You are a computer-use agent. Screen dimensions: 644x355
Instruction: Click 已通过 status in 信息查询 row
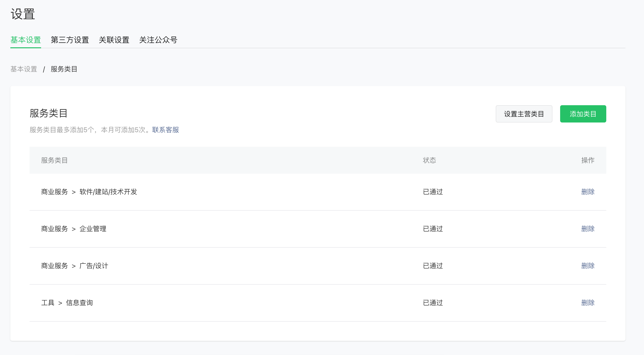click(433, 303)
